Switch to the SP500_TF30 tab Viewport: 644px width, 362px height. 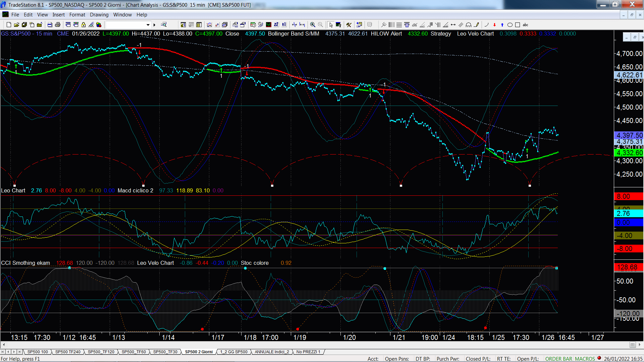(165, 352)
